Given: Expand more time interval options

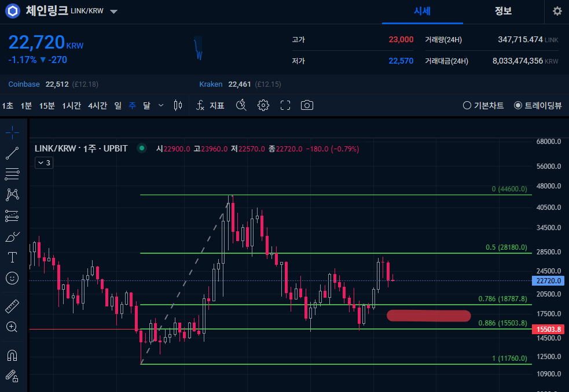Looking at the screenshot, I should (x=161, y=106).
